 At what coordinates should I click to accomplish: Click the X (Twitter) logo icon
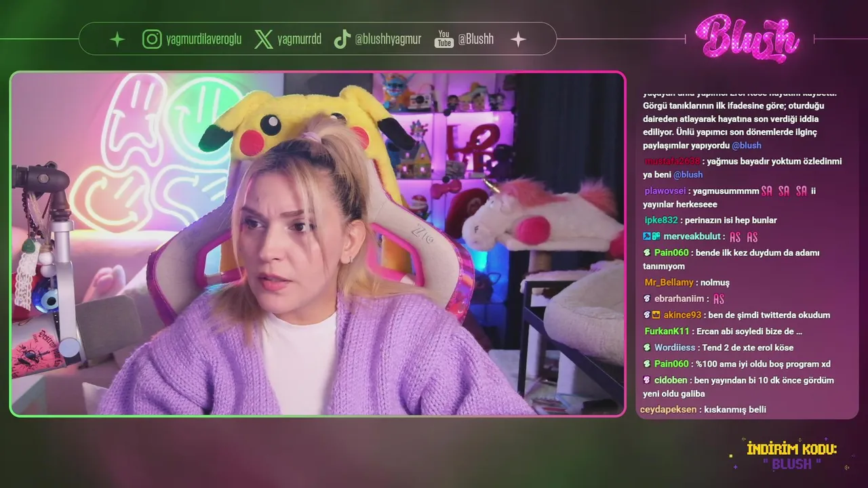point(264,39)
